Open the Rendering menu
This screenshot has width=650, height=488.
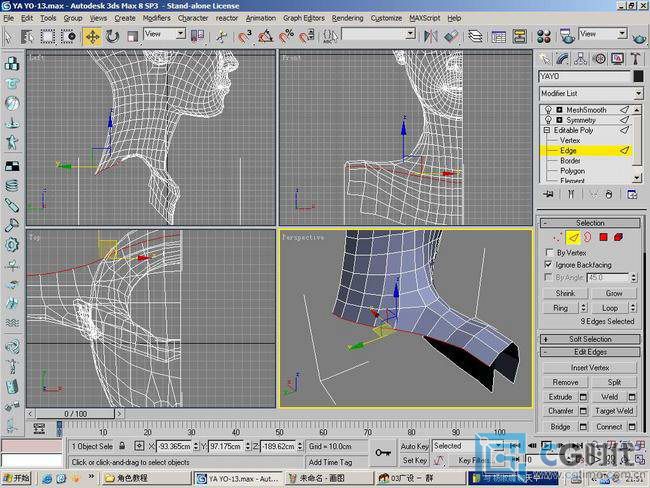pyautogui.click(x=347, y=18)
